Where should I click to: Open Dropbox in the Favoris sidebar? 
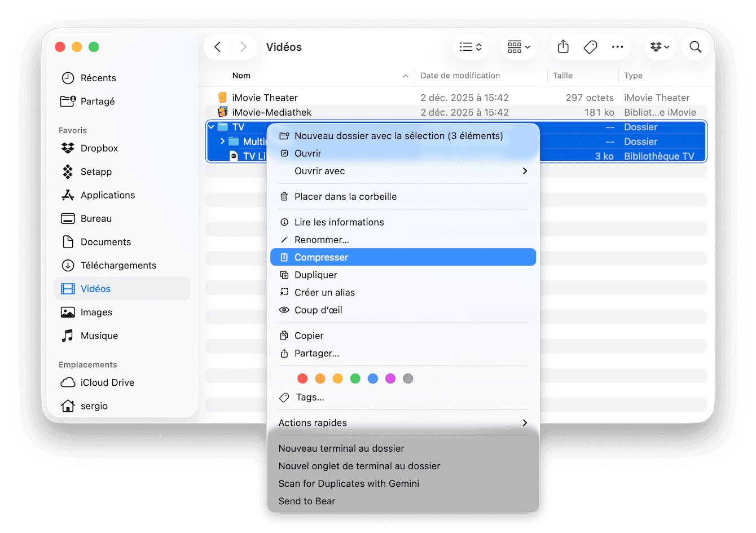(x=99, y=148)
